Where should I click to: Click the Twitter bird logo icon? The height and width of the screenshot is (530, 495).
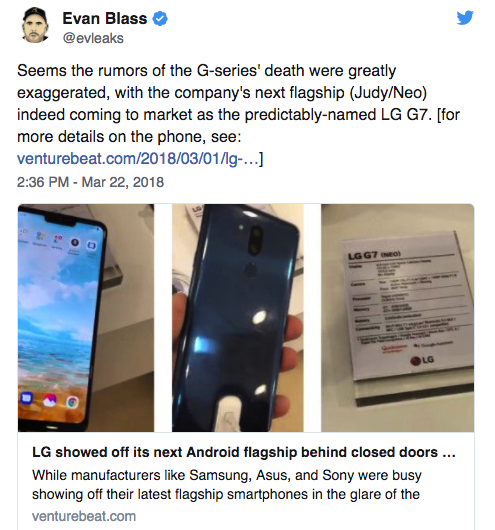pyautogui.click(x=465, y=18)
